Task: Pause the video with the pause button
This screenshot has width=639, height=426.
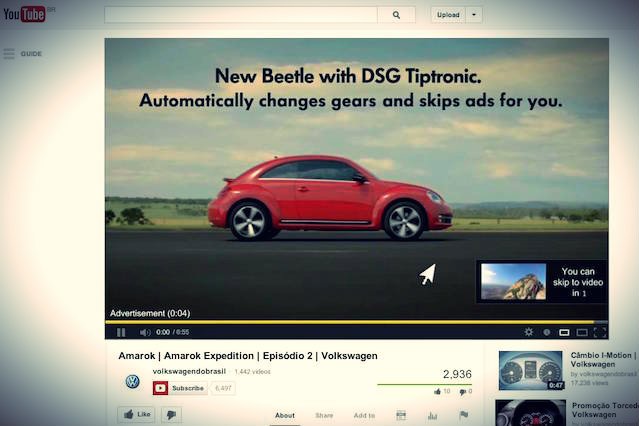Action: pyautogui.click(x=121, y=332)
